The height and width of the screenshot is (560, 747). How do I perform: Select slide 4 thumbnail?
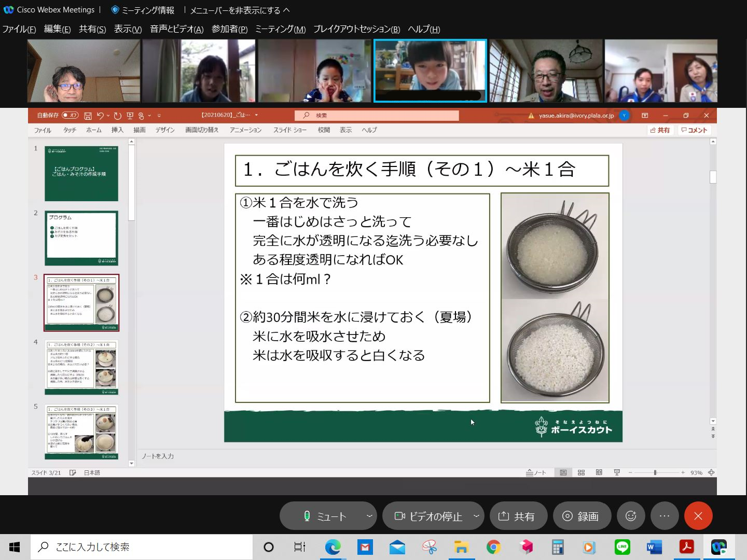tap(81, 367)
